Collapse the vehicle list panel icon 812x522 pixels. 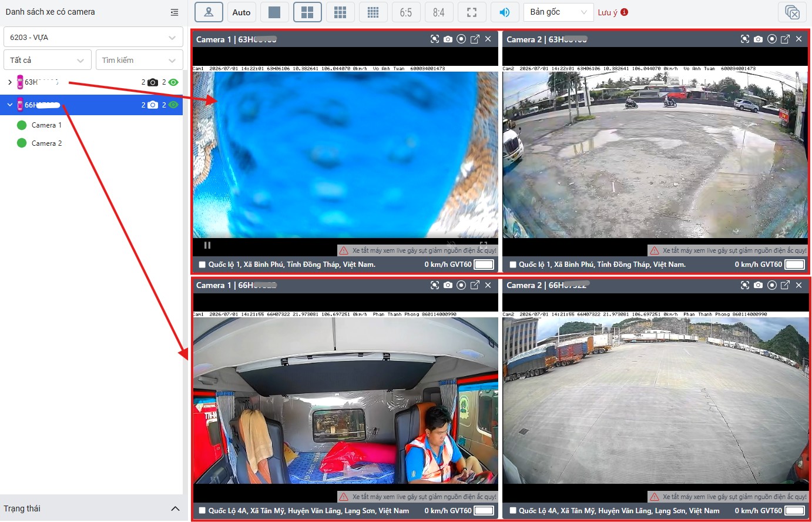coord(175,12)
